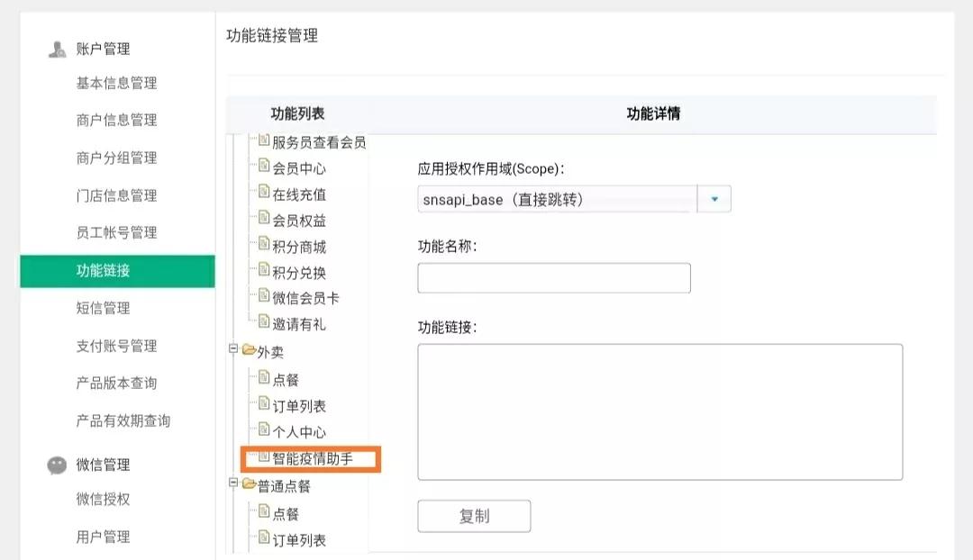Select 会员中心 tree item
Viewport: 973px width, 560px height.
299,168
